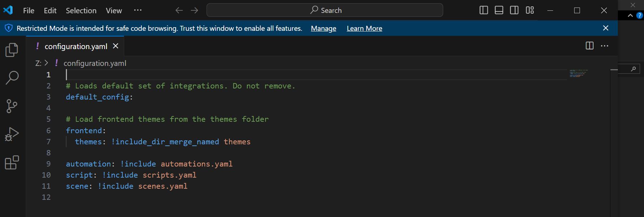This screenshot has height=217, width=644.
Task: Open the Extensions view
Action: click(12, 163)
